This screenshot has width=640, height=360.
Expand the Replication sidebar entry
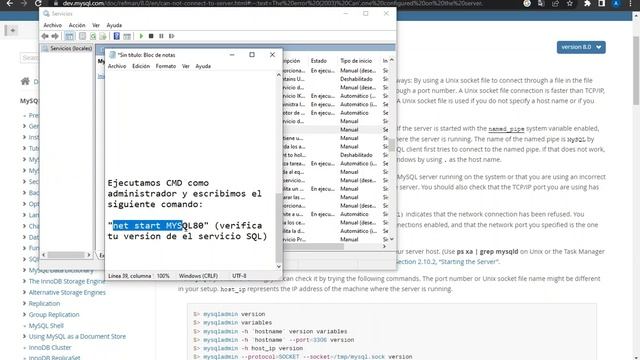[x=24, y=303]
